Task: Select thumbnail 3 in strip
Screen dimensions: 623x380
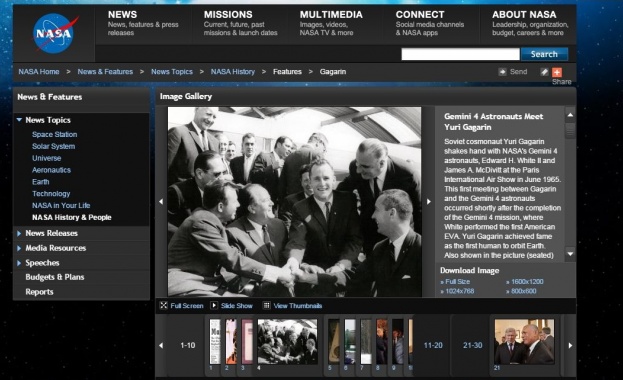Action: [247, 342]
